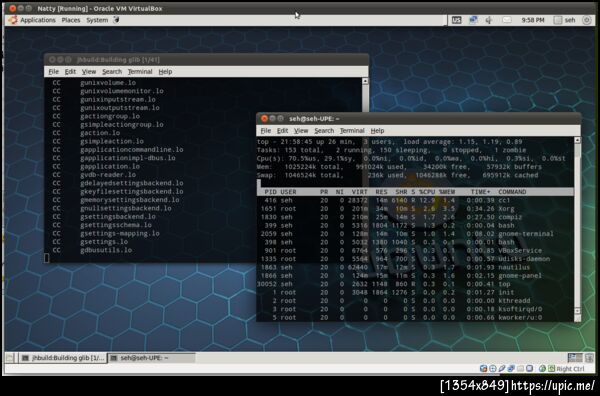
Task: Select the gnome-terminal process row
Action: [415, 234]
